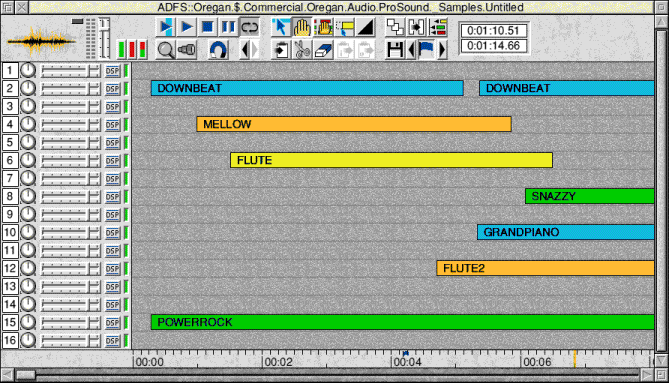Select the scissors cut tool
669x383 pixels.
pyautogui.click(x=302, y=50)
